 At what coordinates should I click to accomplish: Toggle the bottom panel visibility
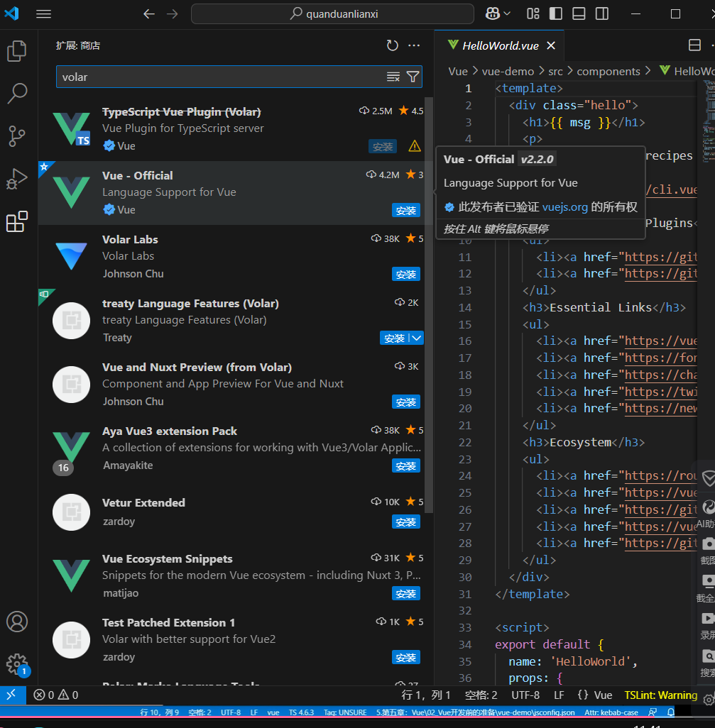coord(579,14)
